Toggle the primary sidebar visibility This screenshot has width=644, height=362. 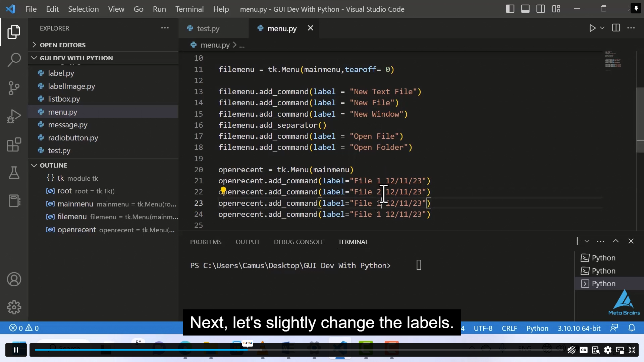point(509,9)
